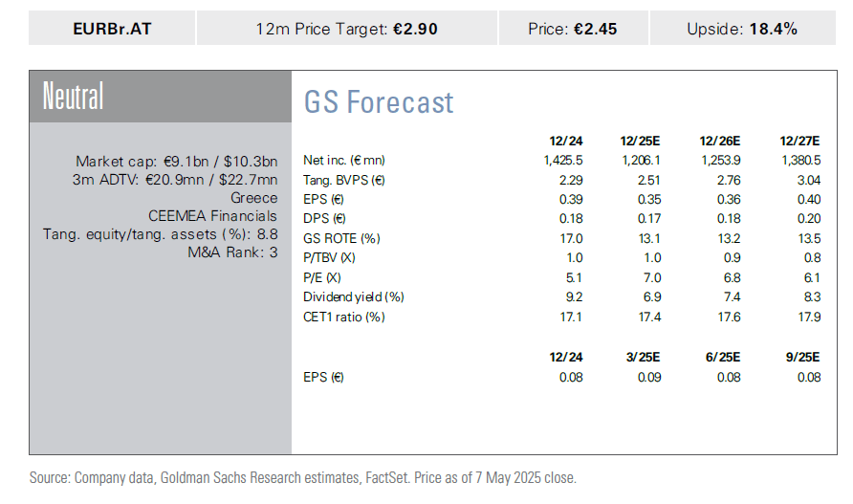This screenshot has height=504, width=853.
Task: Click the Market cap line
Action: [x=176, y=161]
